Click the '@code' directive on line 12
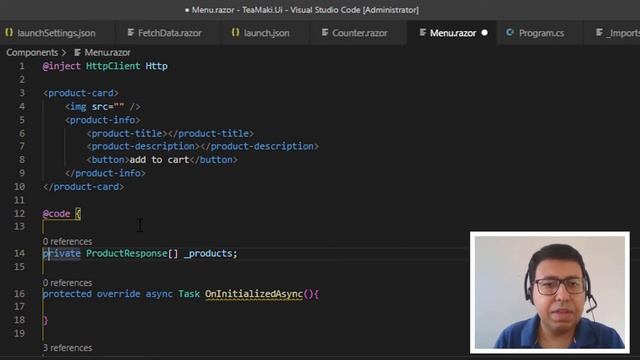Viewport: 640px width, 360px height. point(56,213)
